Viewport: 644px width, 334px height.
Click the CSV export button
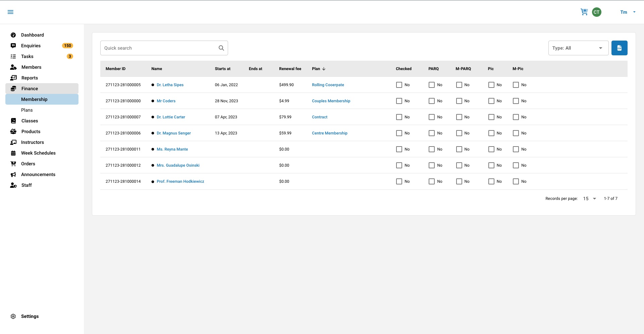619,48
